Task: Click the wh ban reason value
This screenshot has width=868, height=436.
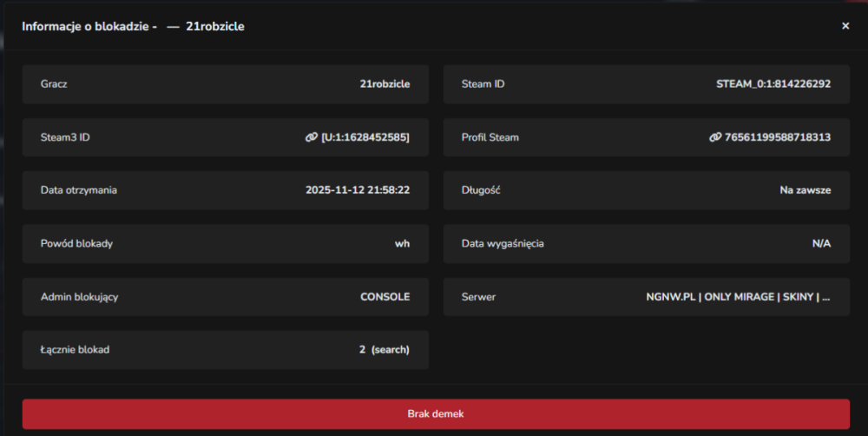Action: pyautogui.click(x=403, y=243)
